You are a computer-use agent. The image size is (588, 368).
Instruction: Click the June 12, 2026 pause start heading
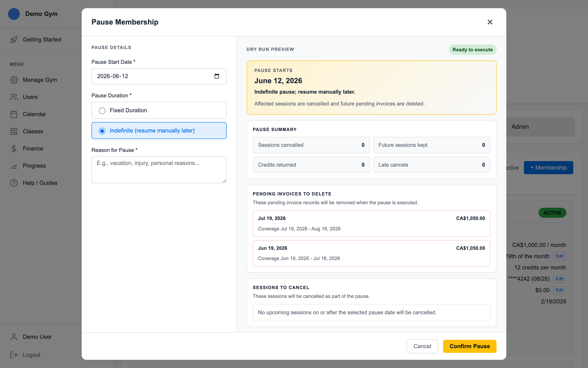(278, 81)
